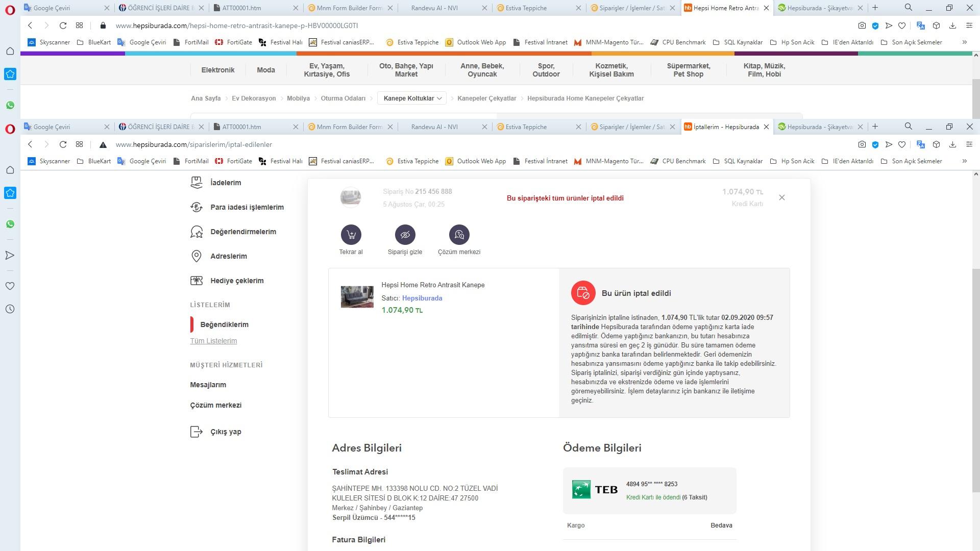The height and width of the screenshot is (551, 980).
Task: Open WhatsApp in upper Opera sidebar
Action: tap(10, 105)
